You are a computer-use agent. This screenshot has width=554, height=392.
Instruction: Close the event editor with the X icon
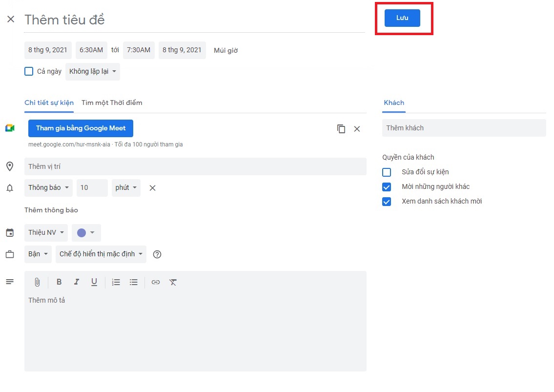click(11, 19)
